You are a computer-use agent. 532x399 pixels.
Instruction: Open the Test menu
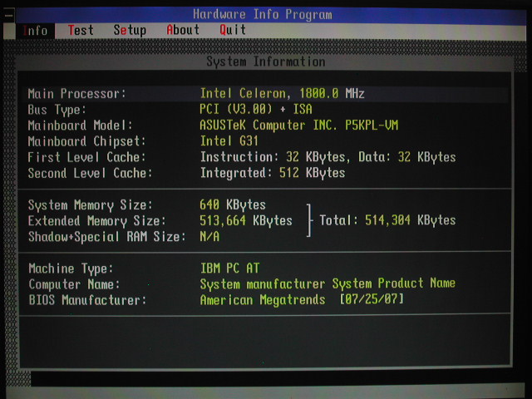81,30
